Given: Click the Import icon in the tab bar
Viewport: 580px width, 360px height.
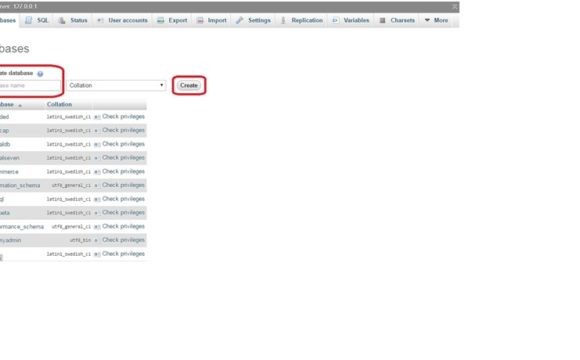Looking at the screenshot, I should pos(200,20).
